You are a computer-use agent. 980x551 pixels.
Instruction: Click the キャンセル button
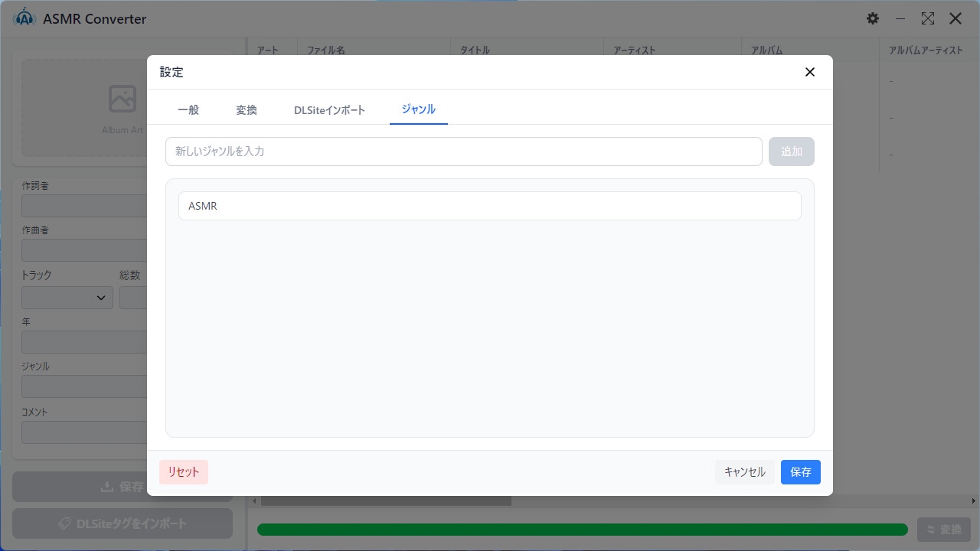(745, 472)
